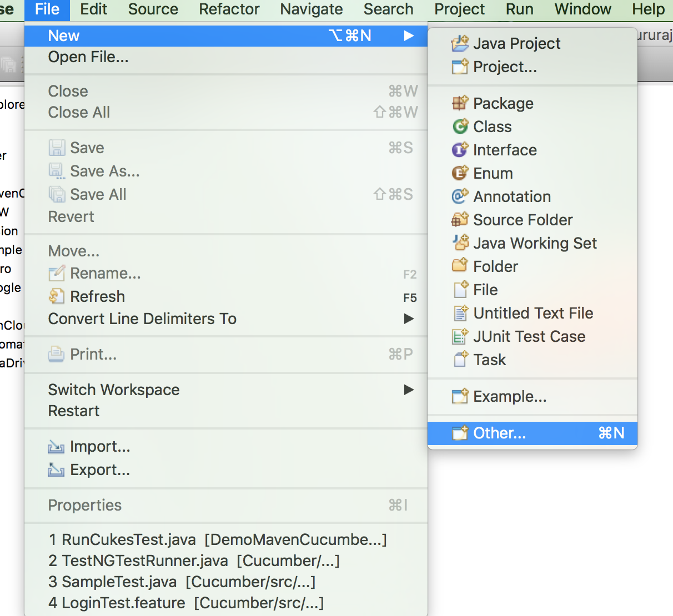Create a new Annotation

tap(511, 196)
